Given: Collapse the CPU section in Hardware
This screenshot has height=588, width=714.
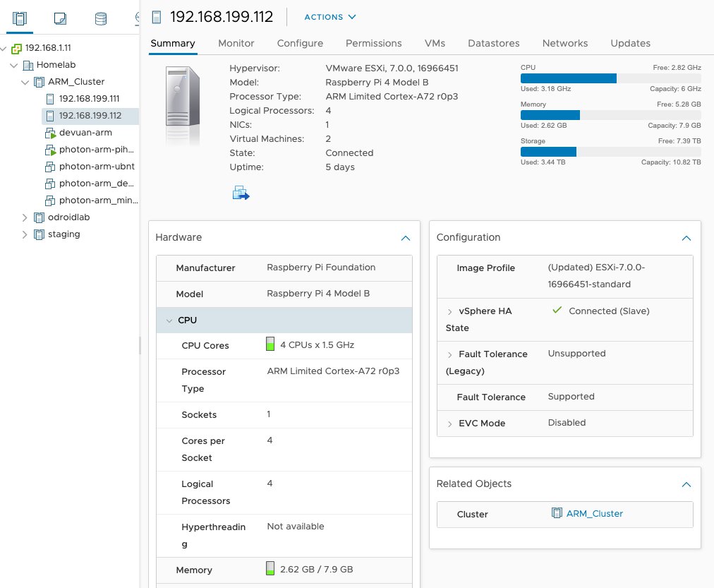Looking at the screenshot, I should tap(169, 320).
